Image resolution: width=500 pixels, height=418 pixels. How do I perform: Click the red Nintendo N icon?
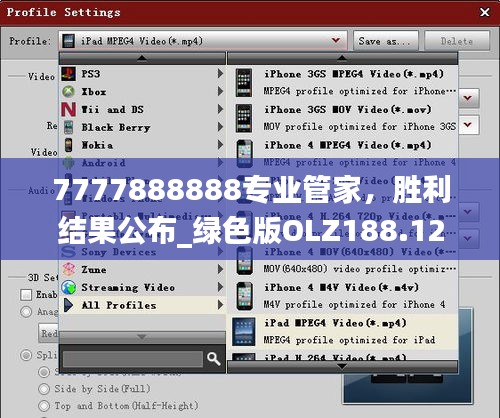pyautogui.click(x=68, y=109)
